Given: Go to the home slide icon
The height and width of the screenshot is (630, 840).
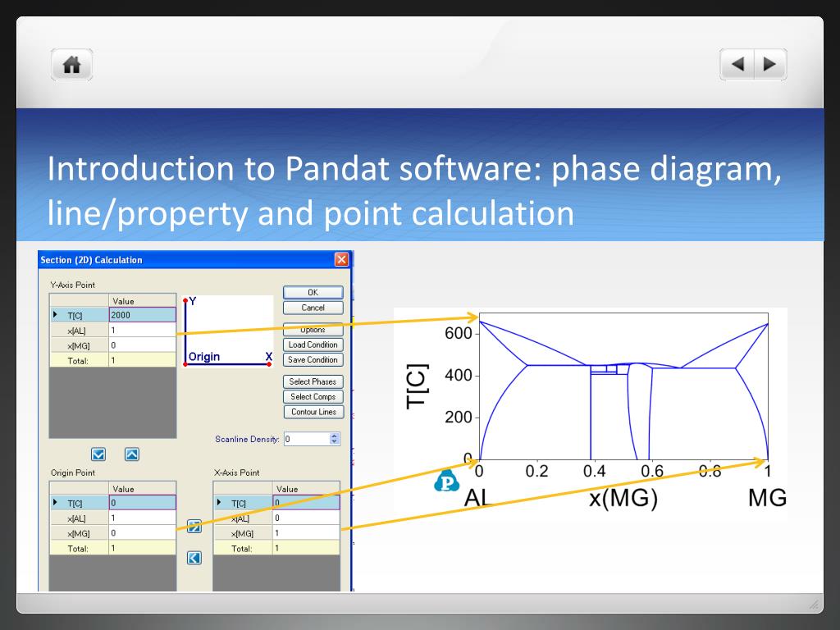Looking at the screenshot, I should pos(72,65).
